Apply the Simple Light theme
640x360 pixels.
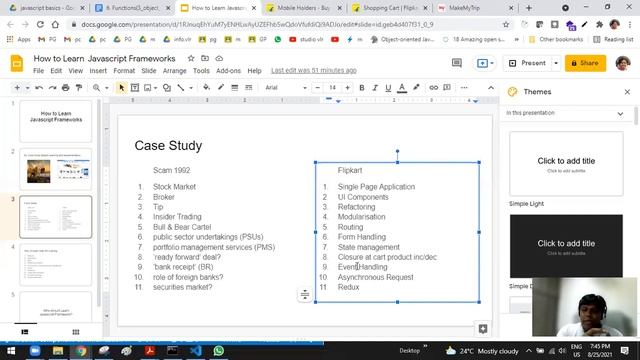[566, 164]
